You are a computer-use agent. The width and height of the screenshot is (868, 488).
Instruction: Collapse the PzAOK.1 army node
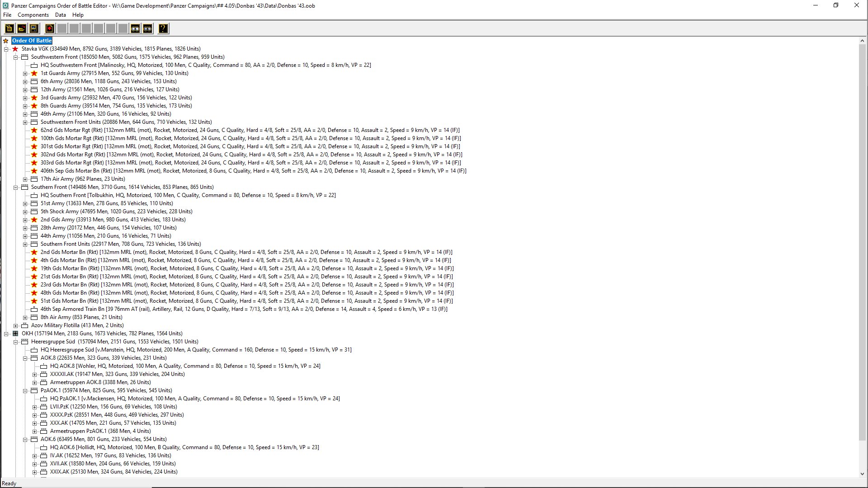tap(25, 390)
